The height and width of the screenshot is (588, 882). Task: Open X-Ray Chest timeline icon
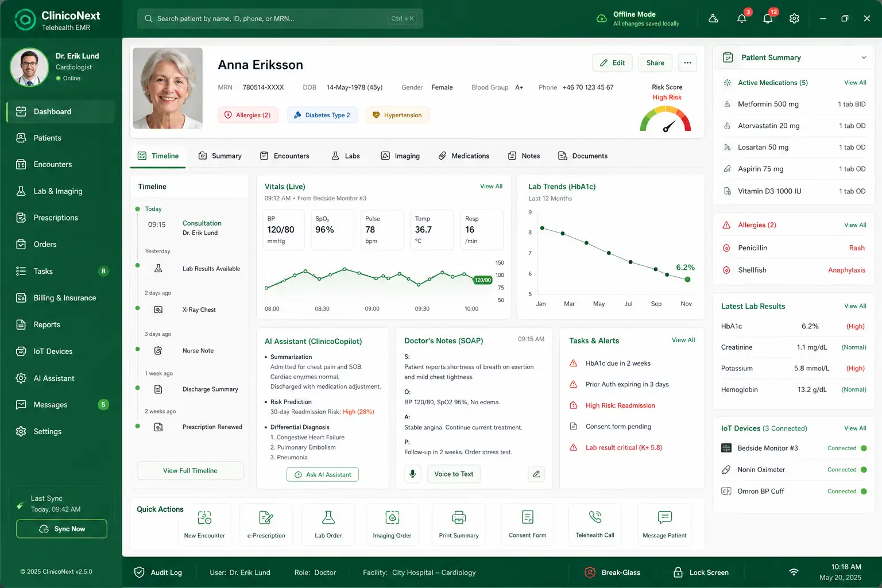click(x=158, y=310)
